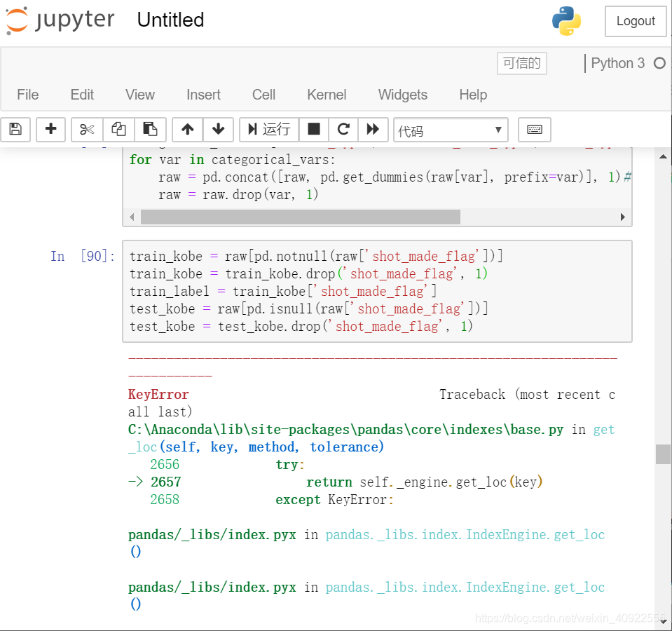The height and width of the screenshot is (631, 672).
Task: Open the Help menu
Action: (x=473, y=95)
